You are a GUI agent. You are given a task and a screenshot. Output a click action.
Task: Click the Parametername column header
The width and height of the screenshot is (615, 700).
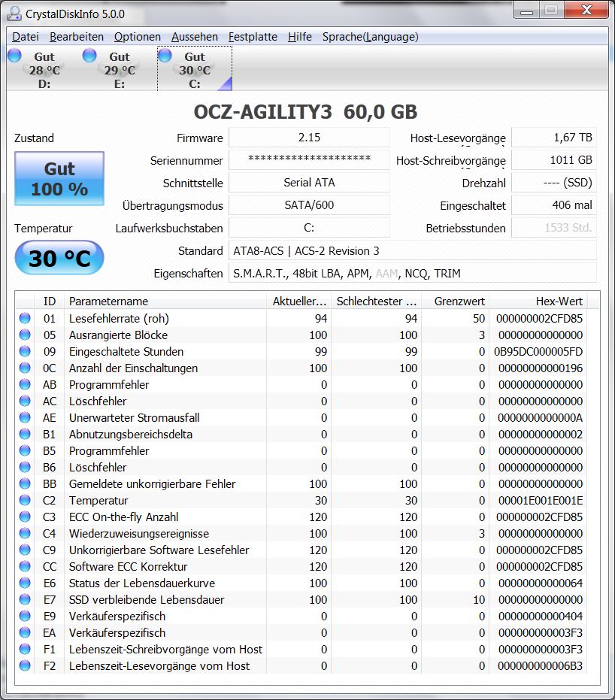pos(165,302)
